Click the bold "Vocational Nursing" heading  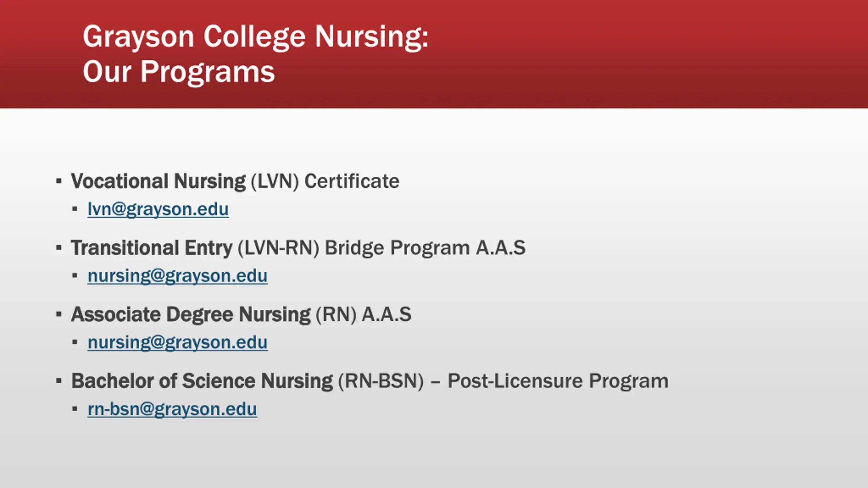click(158, 181)
